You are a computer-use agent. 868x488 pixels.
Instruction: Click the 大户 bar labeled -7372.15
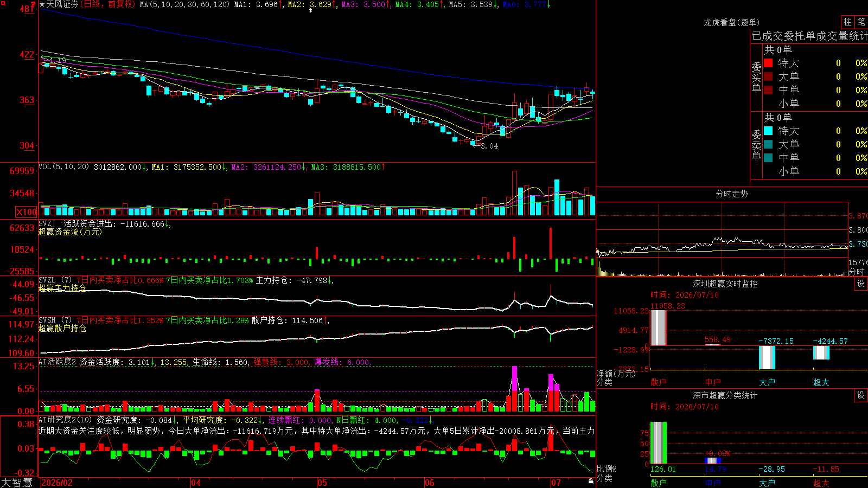pos(767,357)
